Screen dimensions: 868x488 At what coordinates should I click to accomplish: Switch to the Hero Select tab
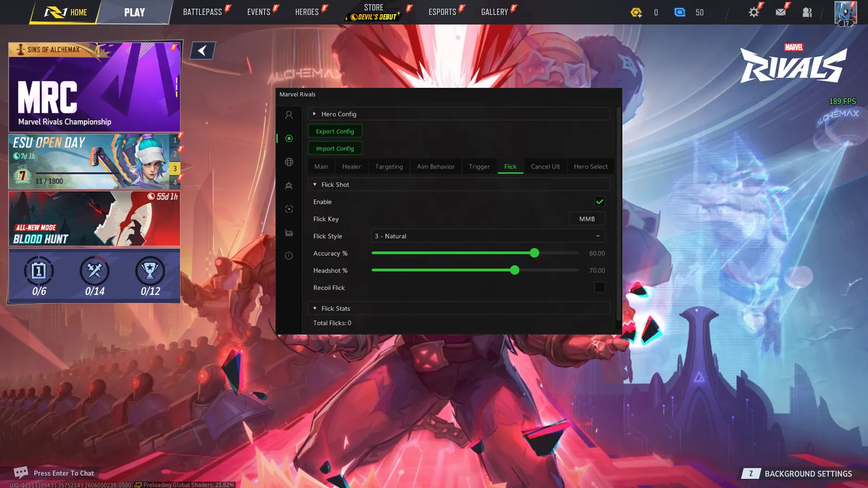(591, 166)
